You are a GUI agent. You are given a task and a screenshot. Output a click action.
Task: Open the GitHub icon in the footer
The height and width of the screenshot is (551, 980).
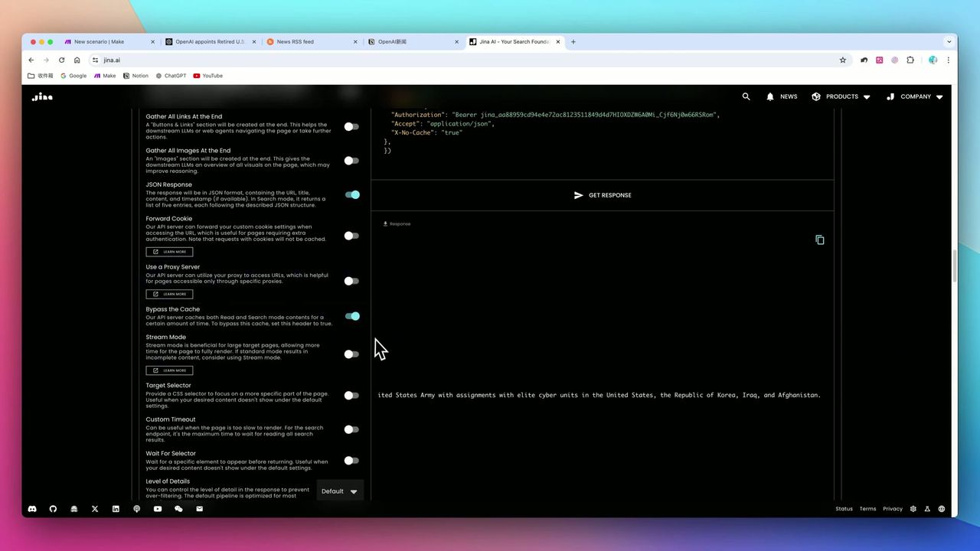[x=53, y=509]
